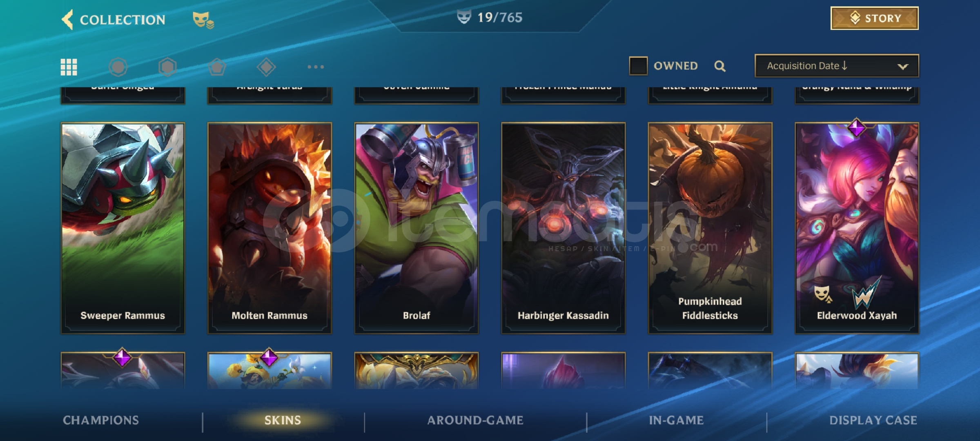Filter by the pentagon rarity gem icon
Image resolution: width=980 pixels, height=441 pixels.
click(x=217, y=67)
